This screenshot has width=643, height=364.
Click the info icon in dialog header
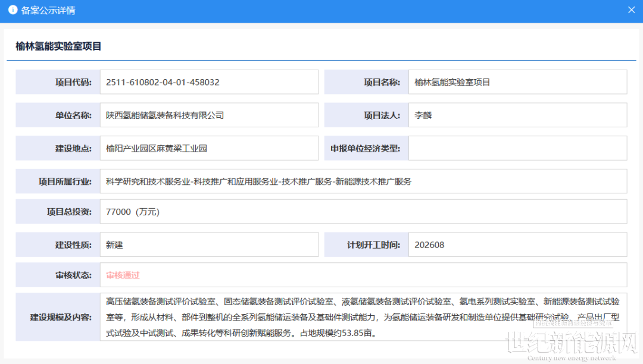tap(13, 10)
